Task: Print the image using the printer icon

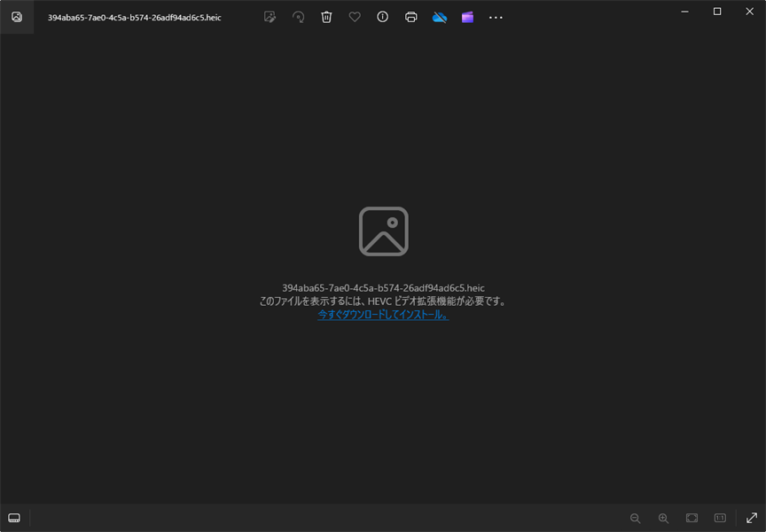Action: point(411,17)
